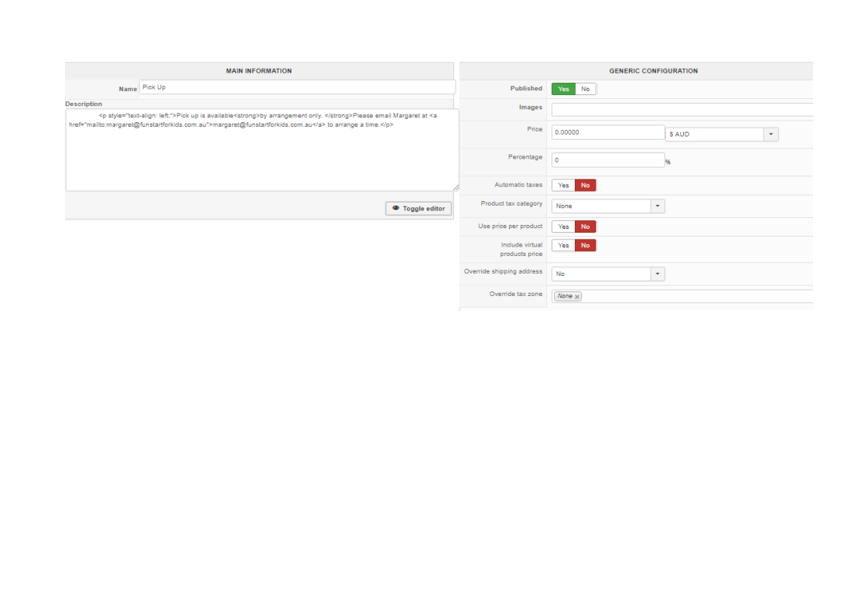Click the Override tax zone label
Viewport: 868px width, 613px height.
click(516, 295)
